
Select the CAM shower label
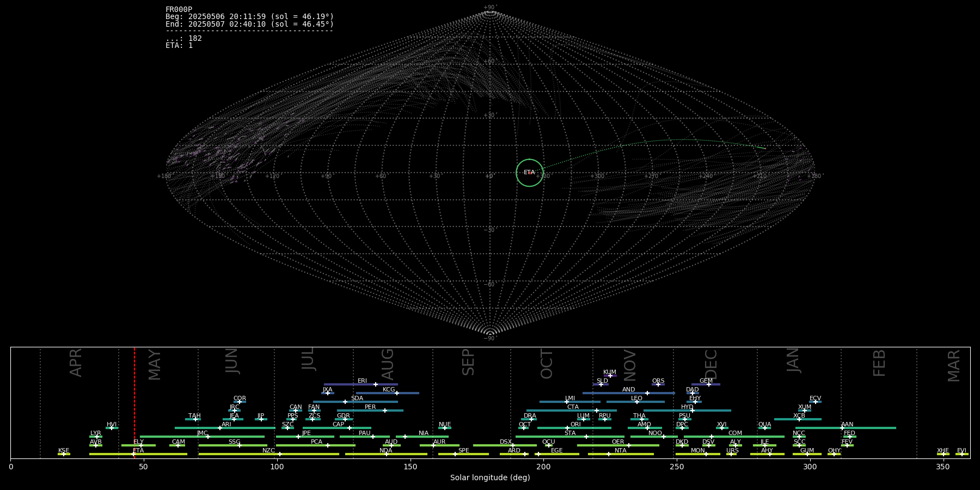tap(179, 442)
